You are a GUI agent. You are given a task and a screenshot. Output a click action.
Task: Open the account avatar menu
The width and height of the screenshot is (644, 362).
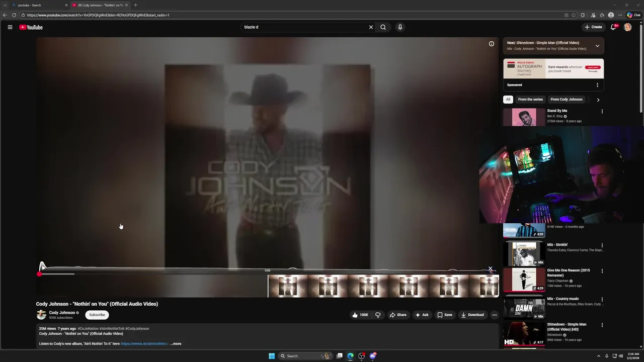click(x=627, y=27)
